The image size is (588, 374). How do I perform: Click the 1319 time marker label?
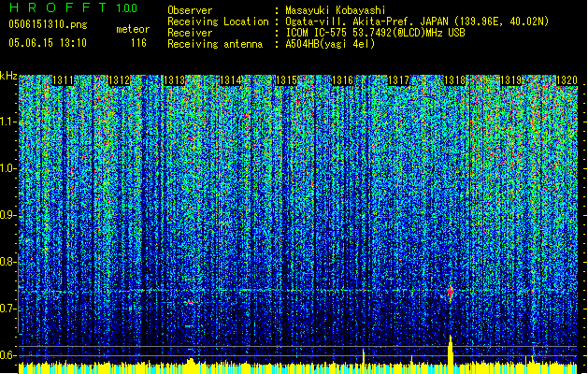click(510, 80)
